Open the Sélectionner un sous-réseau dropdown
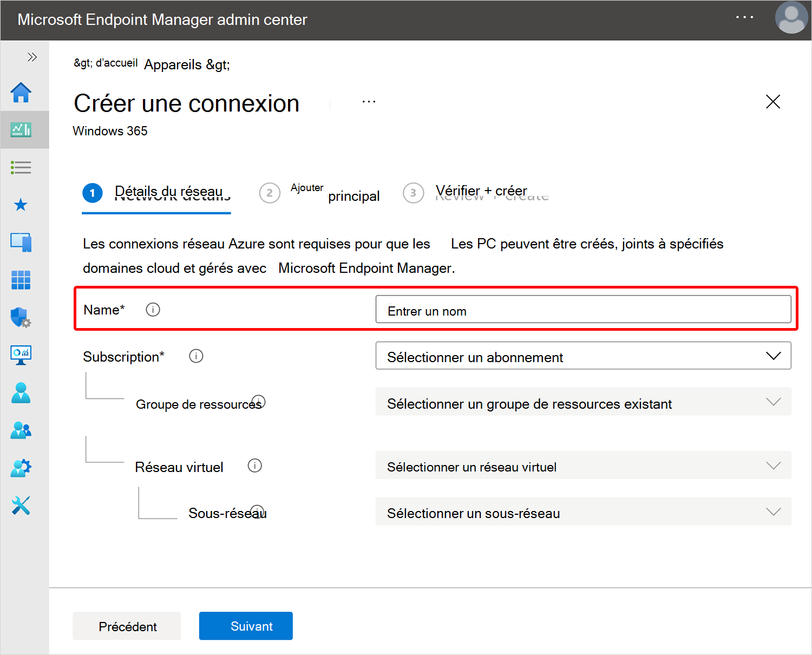The image size is (812, 655). [x=584, y=512]
